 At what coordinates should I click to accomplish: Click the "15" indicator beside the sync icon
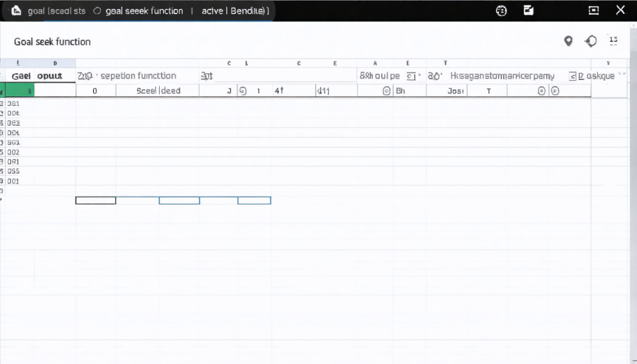614,39
